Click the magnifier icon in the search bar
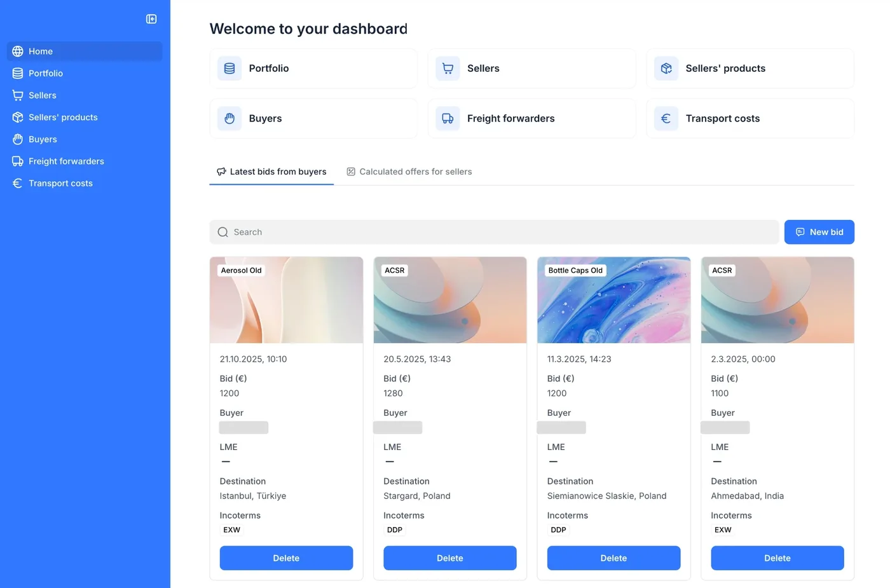 pos(223,232)
